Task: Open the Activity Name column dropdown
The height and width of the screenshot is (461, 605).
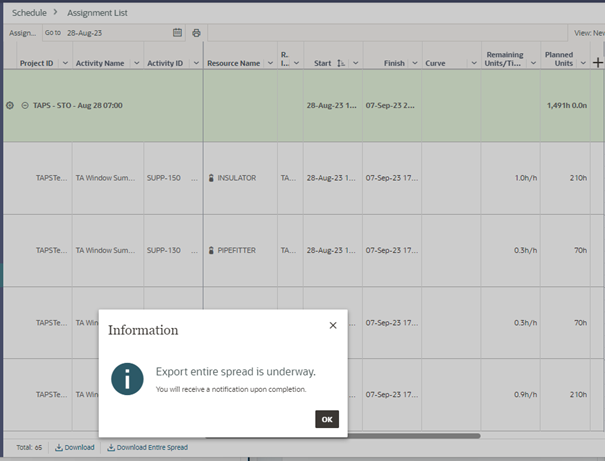Action: coord(135,63)
